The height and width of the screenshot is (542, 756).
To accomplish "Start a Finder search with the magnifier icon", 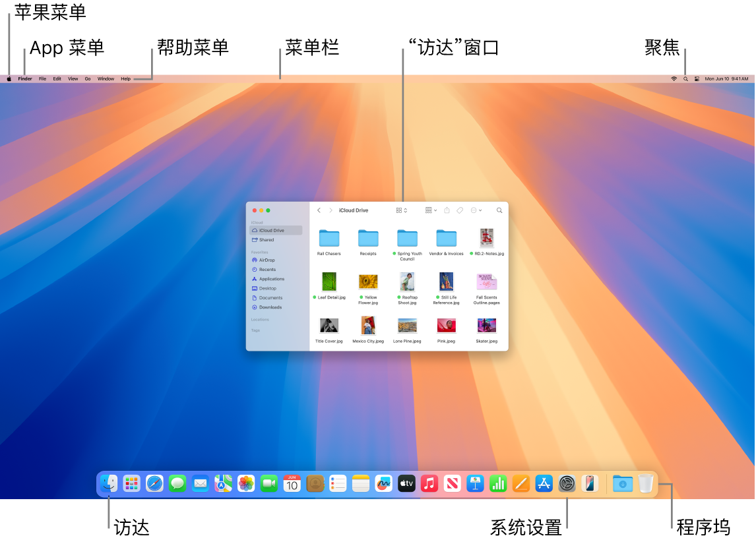I will (499, 210).
